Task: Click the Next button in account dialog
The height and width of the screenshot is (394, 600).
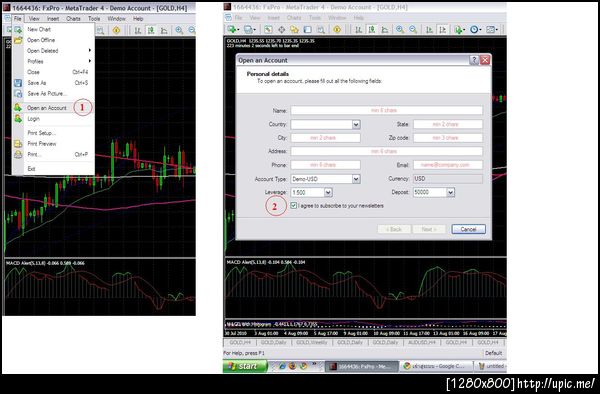Action: tap(429, 229)
